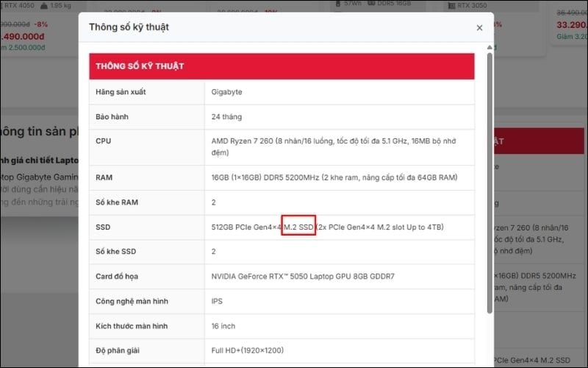Click the value 2 for Số khe SSD
The height and width of the screenshot is (368, 588).
coord(213,252)
